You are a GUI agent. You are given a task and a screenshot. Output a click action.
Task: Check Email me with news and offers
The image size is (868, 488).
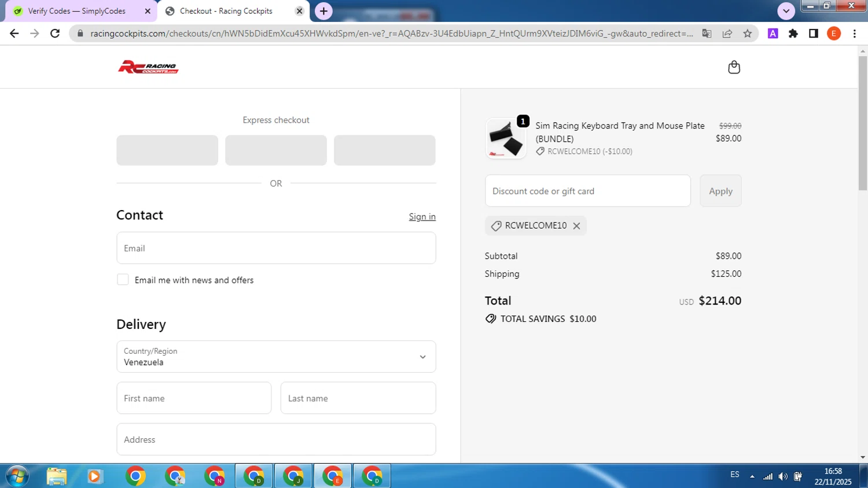123,280
